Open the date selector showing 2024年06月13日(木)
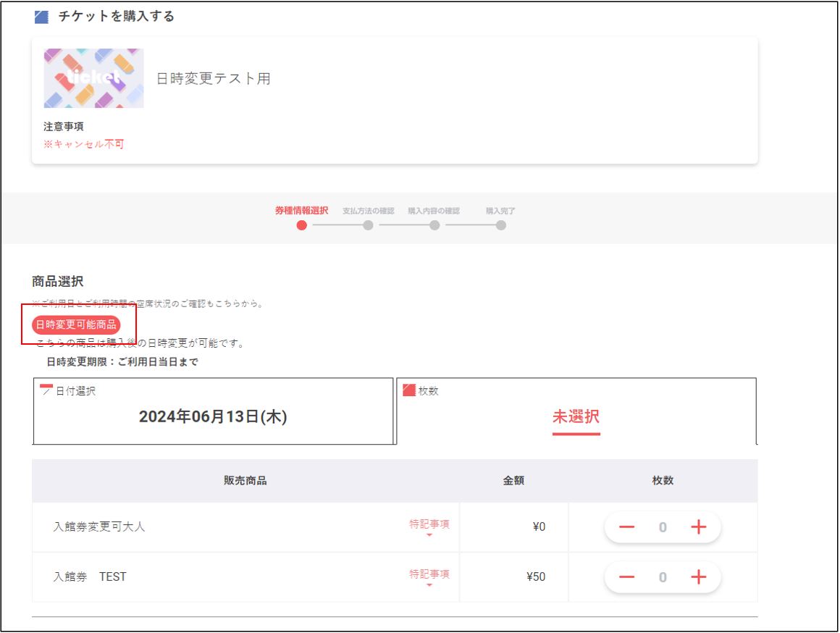 click(x=213, y=416)
